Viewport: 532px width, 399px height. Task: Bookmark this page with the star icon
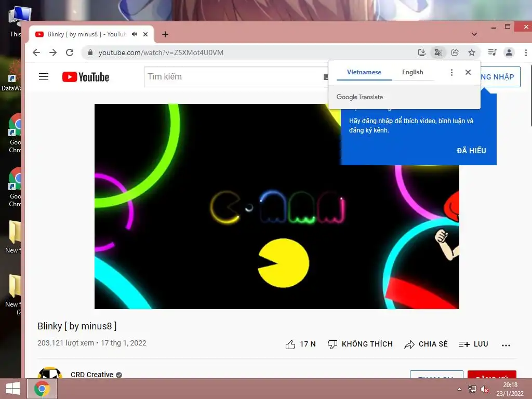pyautogui.click(x=472, y=52)
